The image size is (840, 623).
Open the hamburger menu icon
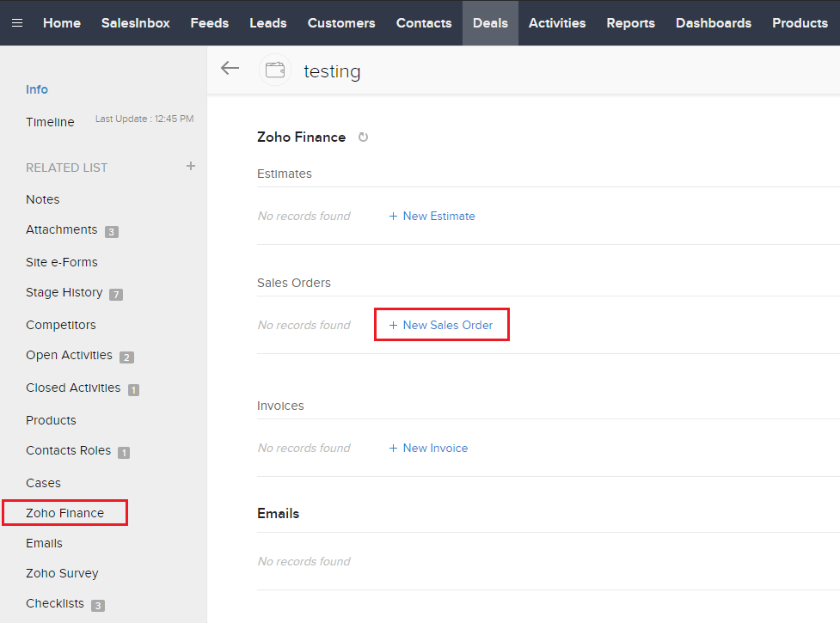click(x=17, y=23)
